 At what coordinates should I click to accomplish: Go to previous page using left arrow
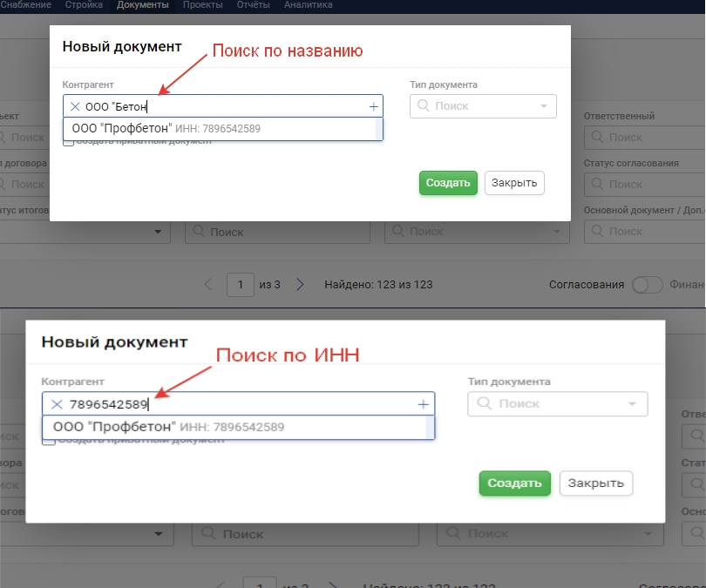tap(208, 284)
